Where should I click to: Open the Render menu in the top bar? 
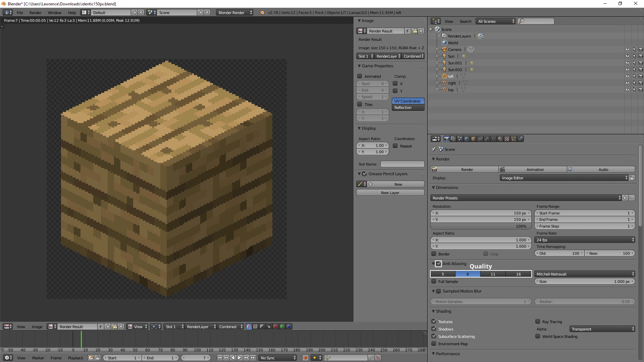coord(35,13)
